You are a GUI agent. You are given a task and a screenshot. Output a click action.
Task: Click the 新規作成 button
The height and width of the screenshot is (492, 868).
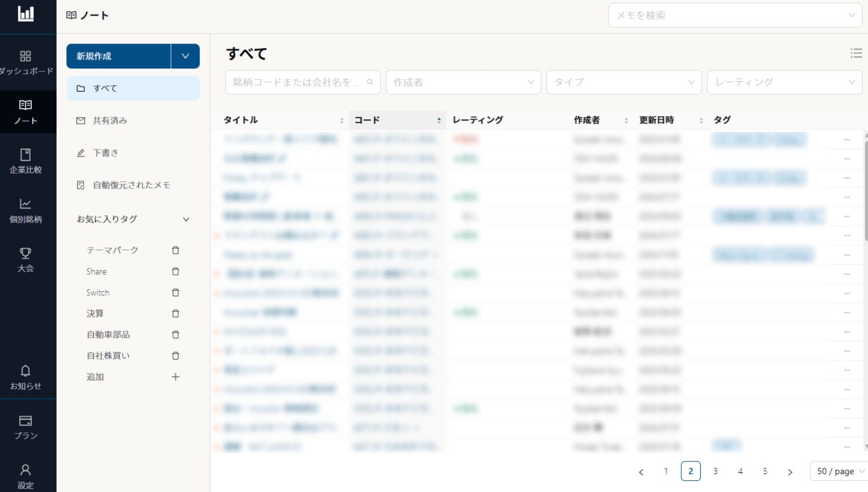coord(118,56)
